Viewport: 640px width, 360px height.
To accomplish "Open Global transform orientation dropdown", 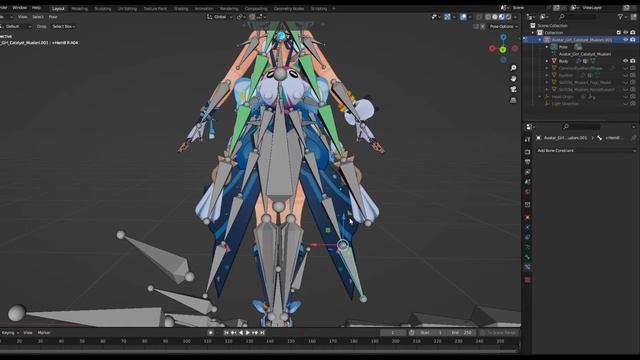I will tap(220, 17).
